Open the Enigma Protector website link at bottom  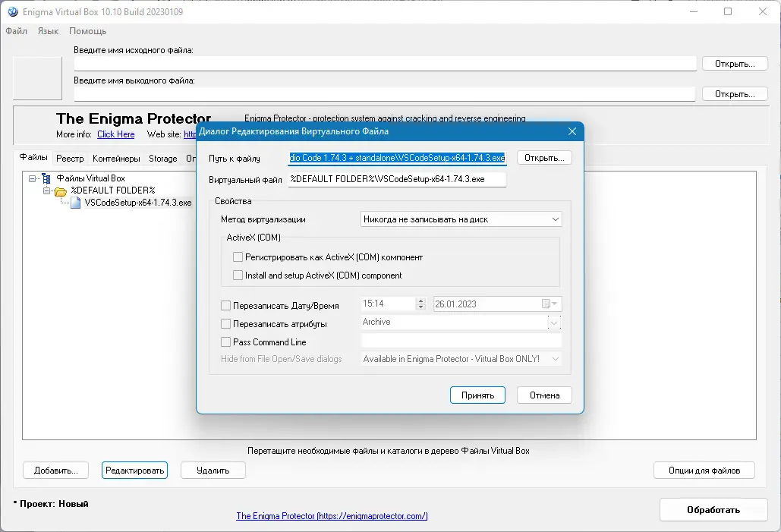[332, 516]
